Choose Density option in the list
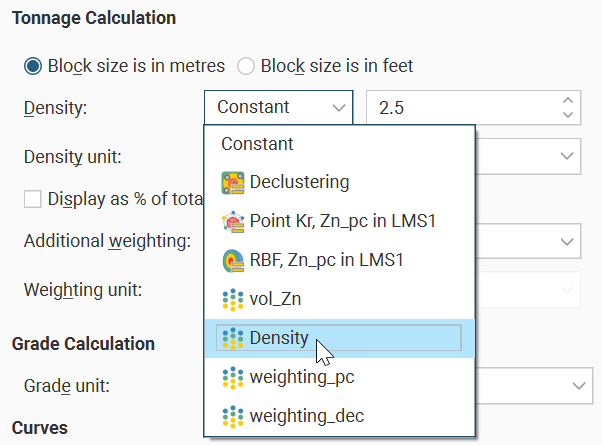This screenshot has height=445, width=602. [x=279, y=338]
